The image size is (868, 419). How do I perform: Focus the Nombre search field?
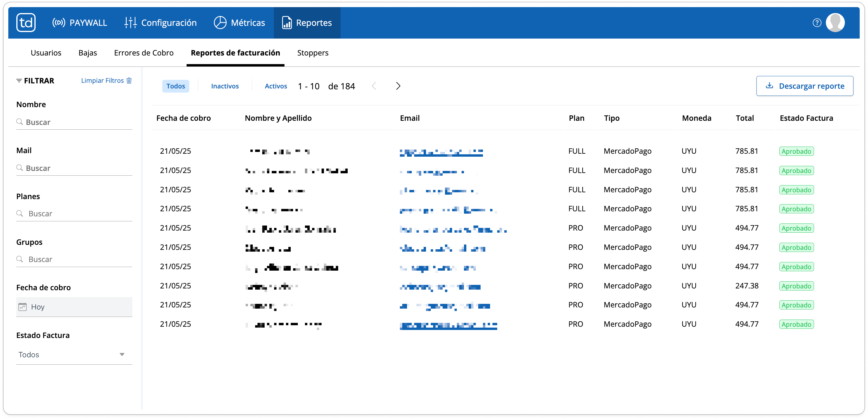[x=74, y=122]
